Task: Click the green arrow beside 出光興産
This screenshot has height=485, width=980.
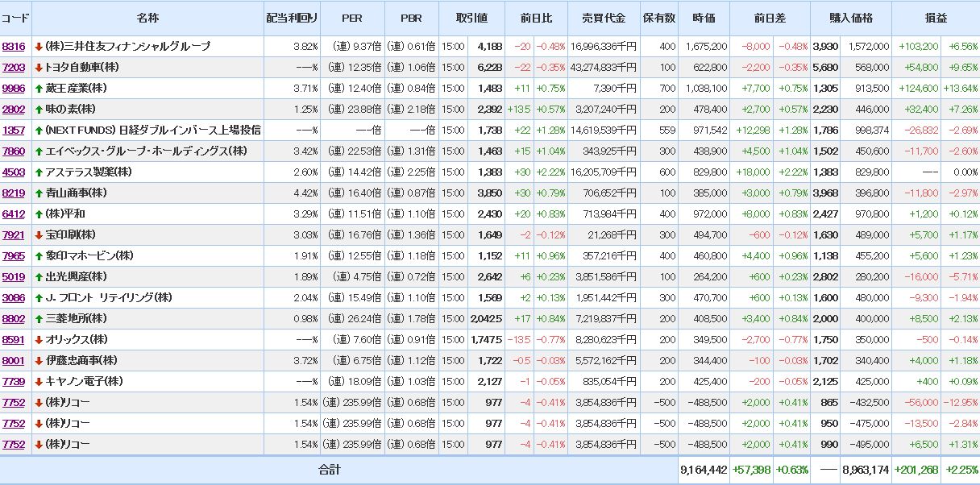Action: 39,277
